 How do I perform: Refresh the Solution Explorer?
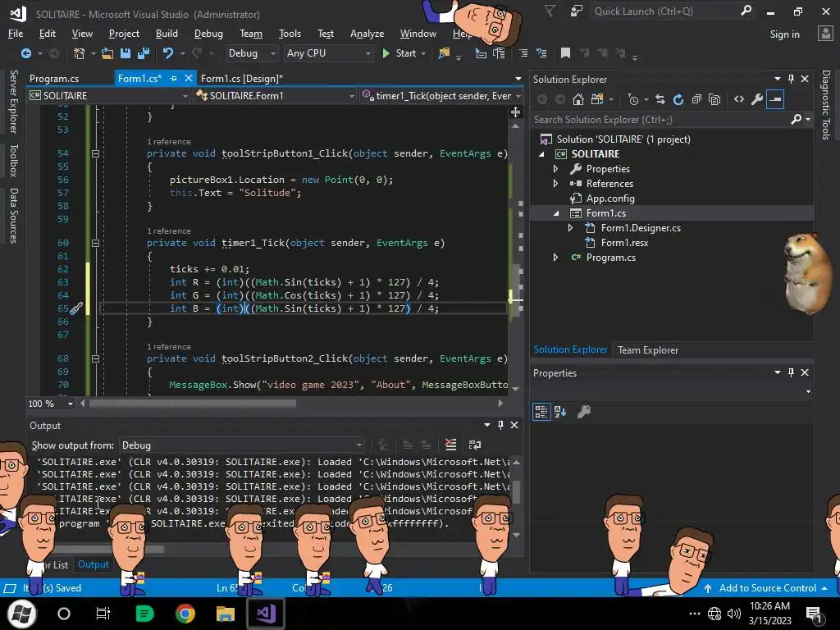coord(678,99)
